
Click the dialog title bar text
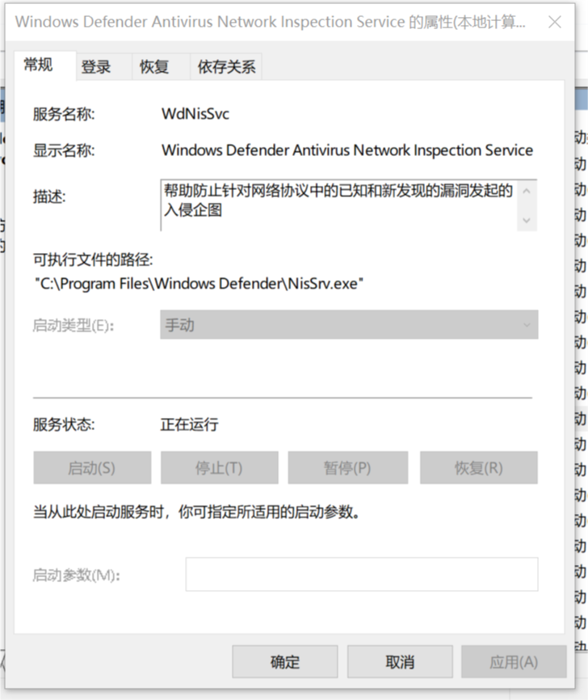271,22
